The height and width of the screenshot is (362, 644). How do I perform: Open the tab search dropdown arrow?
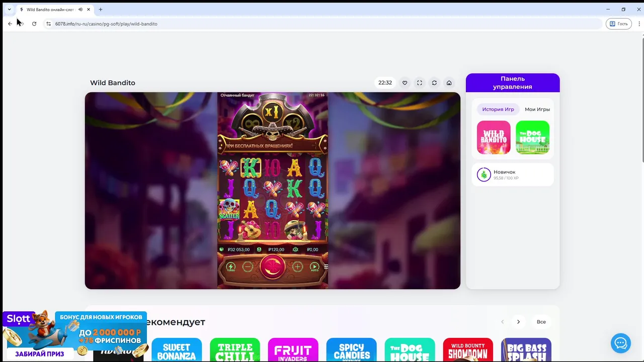[x=9, y=10]
